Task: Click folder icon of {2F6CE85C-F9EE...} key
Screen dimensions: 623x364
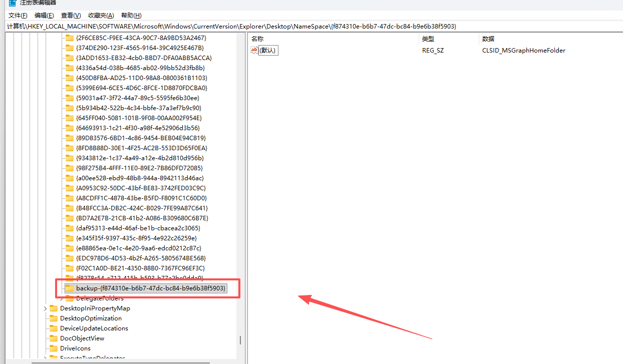Action: coord(70,38)
